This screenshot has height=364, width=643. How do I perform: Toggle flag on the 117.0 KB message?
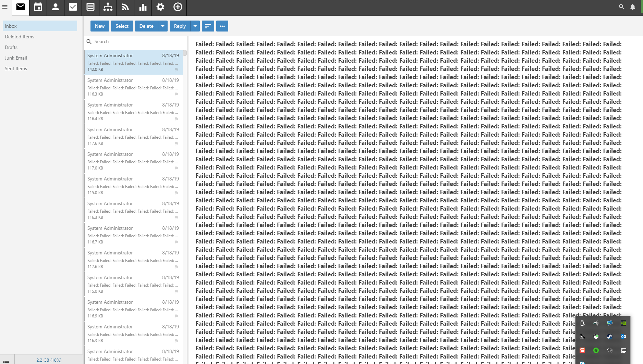coord(177,168)
